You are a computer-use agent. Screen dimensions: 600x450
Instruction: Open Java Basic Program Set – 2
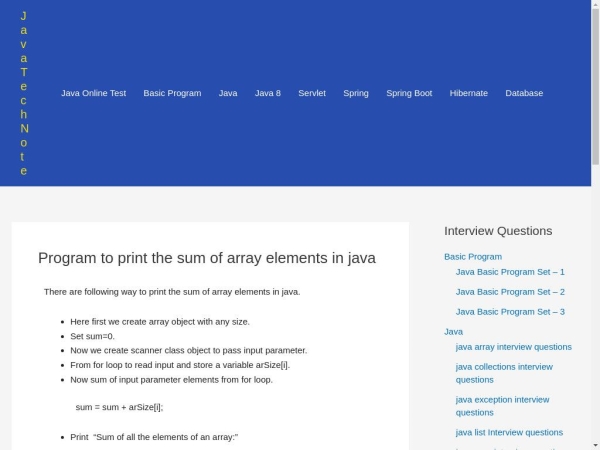(x=510, y=292)
